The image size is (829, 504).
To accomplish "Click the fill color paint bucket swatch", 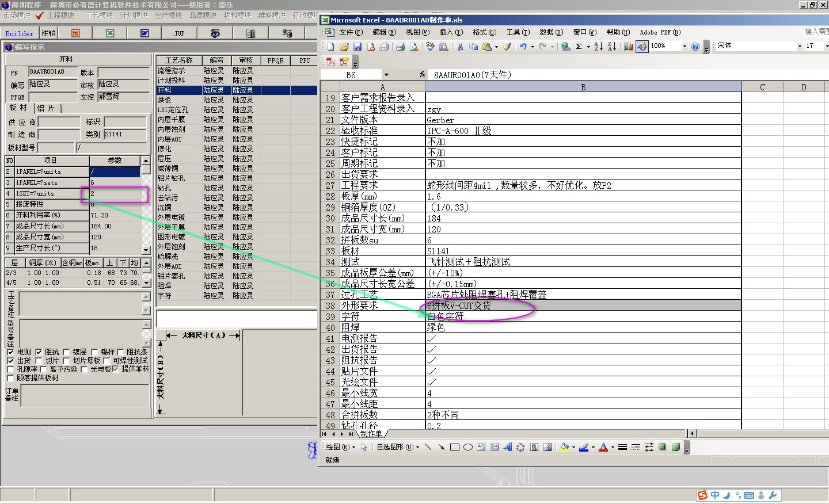I will point(564,447).
